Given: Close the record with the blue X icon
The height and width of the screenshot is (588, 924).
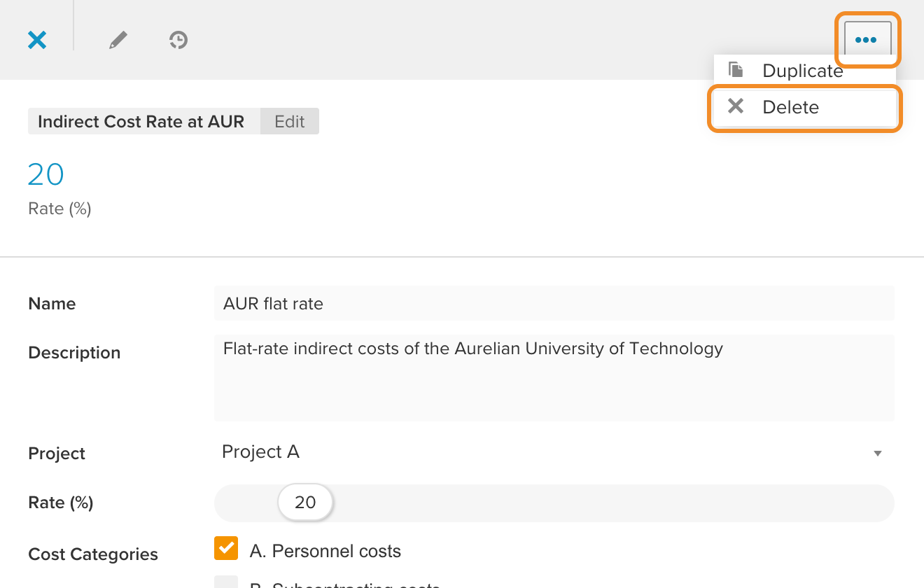Looking at the screenshot, I should [37, 40].
